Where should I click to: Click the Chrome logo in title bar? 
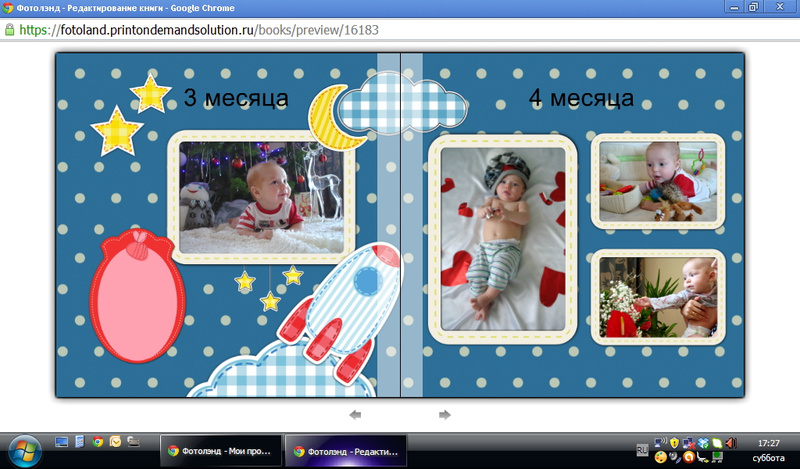pyautogui.click(x=8, y=8)
